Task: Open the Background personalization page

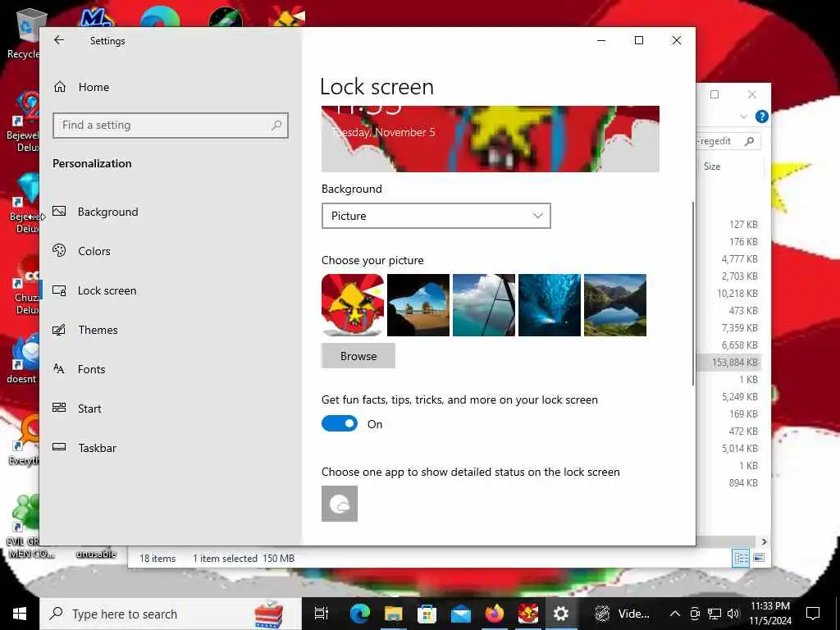Action: 95,212
